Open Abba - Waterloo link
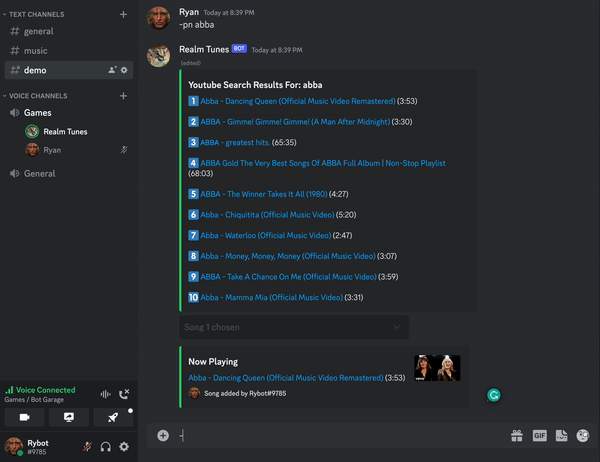The image size is (600, 462). [266, 235]
